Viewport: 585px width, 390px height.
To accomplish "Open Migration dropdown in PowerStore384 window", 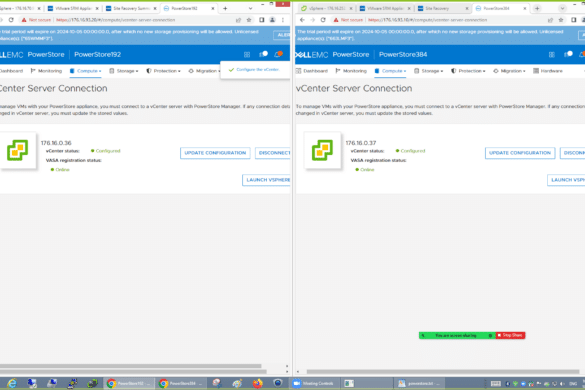I will click(509, 71).
